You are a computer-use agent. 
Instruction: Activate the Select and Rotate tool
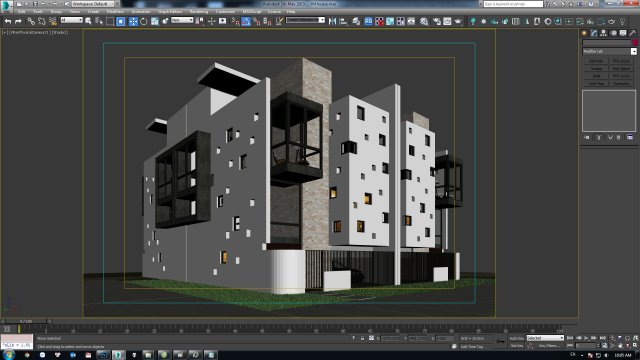(x=144, y=21)
